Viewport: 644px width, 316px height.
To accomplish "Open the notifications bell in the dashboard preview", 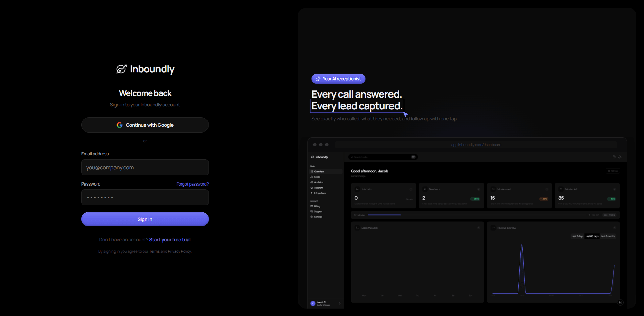I will (620, 157).
